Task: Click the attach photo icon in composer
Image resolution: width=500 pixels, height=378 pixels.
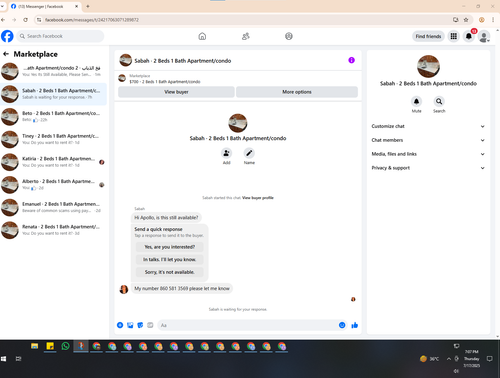Action: [x=130, y=325]
